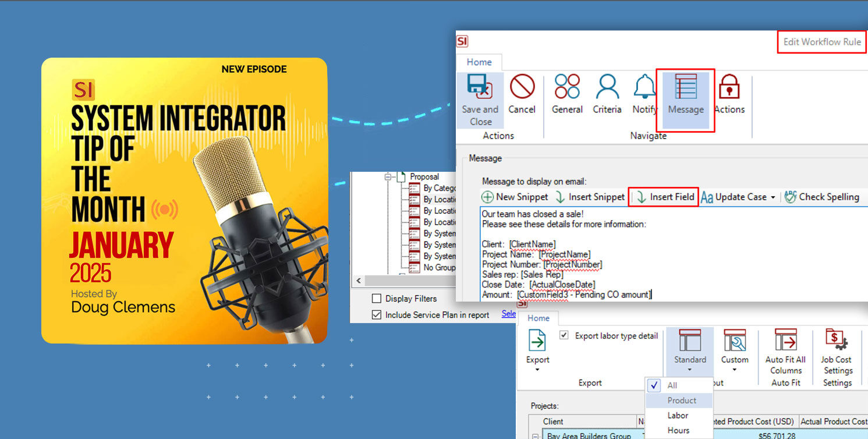868x439 pixels.
Task: Select the Proposal node in the report tree
Action: 424,176
